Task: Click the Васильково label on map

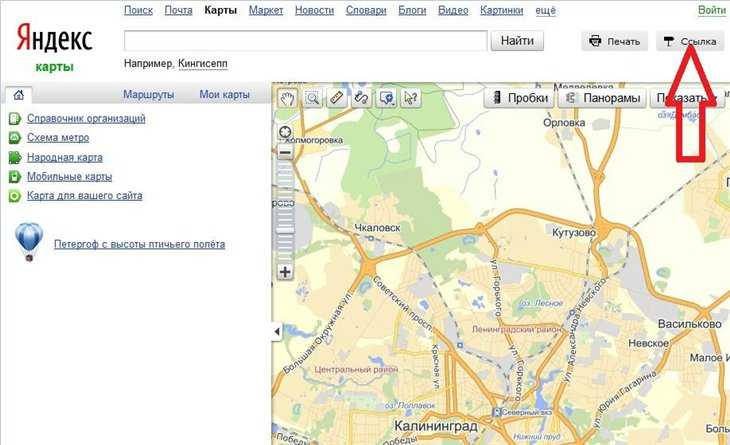Action: (x=689, y=324)
